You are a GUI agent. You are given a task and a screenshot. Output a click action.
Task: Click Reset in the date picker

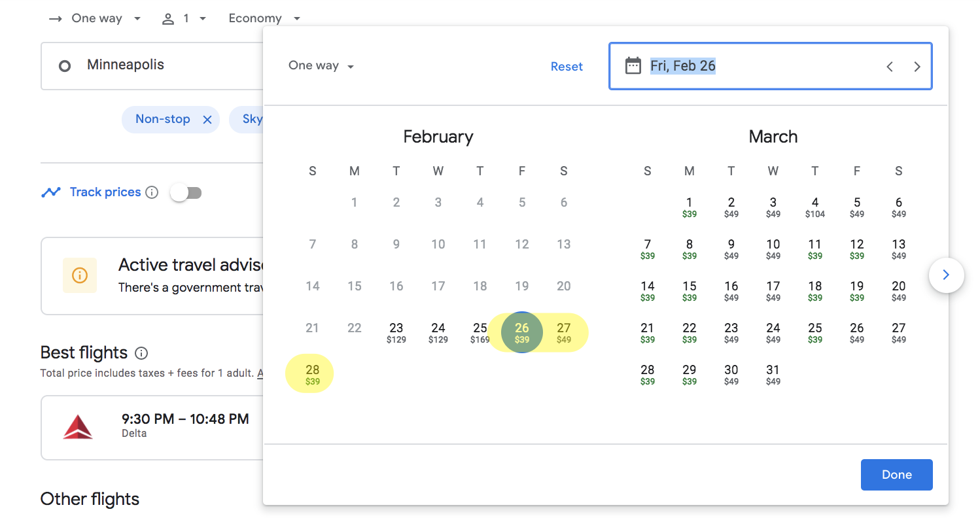567,66
